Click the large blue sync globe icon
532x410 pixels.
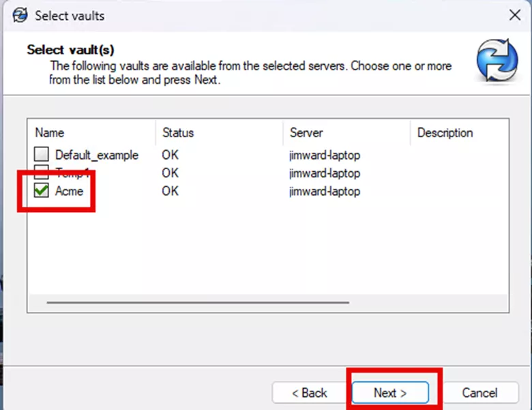[x=497, y=61]
